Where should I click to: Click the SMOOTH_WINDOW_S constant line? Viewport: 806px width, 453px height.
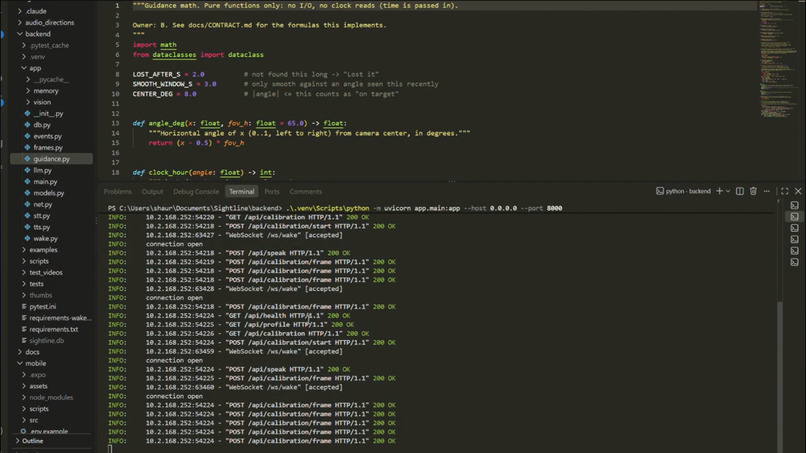click(285, 84)
